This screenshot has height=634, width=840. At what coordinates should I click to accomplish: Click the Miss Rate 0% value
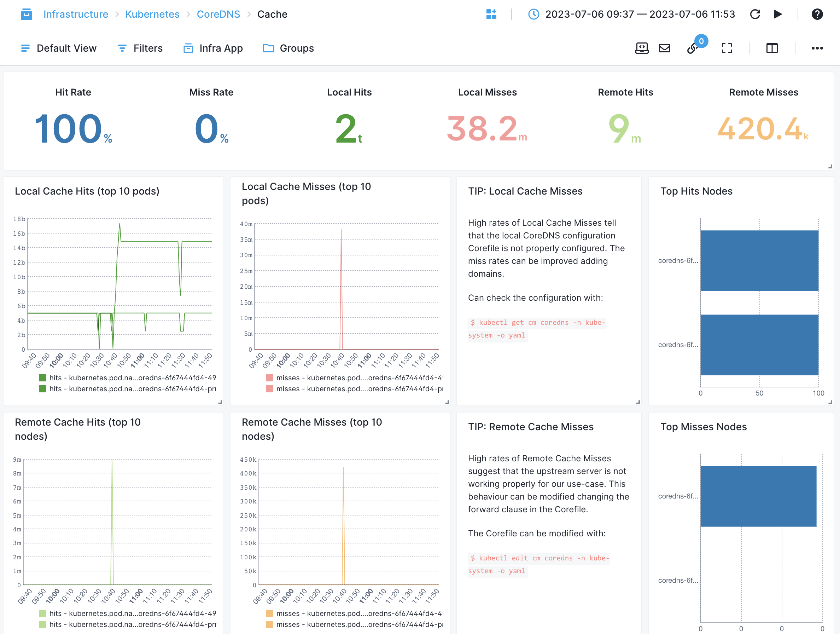[x=211, y=129]
